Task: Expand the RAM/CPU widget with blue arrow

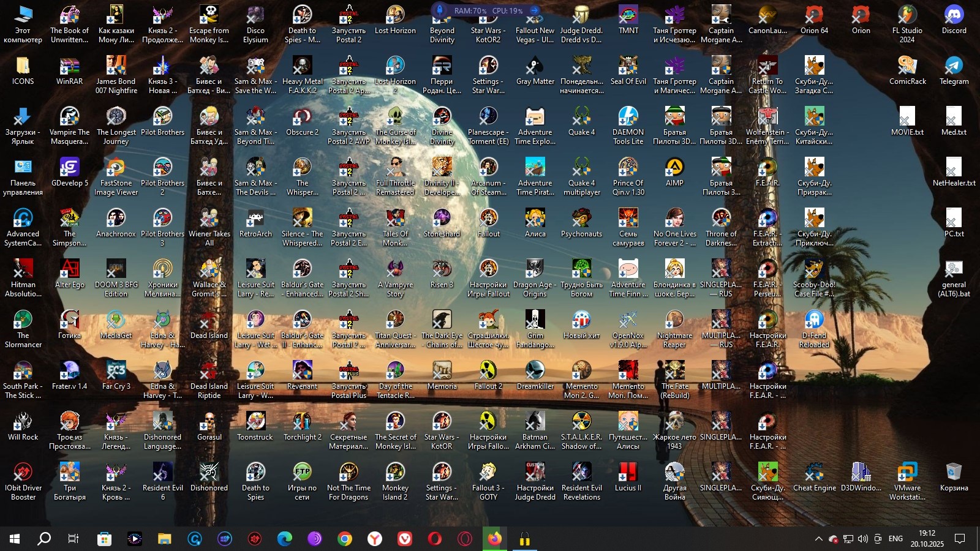Action: 534,10
